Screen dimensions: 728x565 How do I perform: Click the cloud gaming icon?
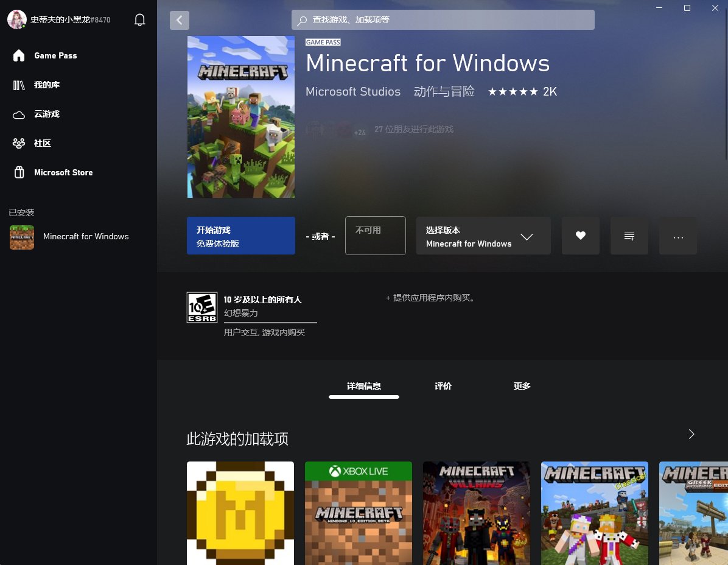(x=19, y=114)
